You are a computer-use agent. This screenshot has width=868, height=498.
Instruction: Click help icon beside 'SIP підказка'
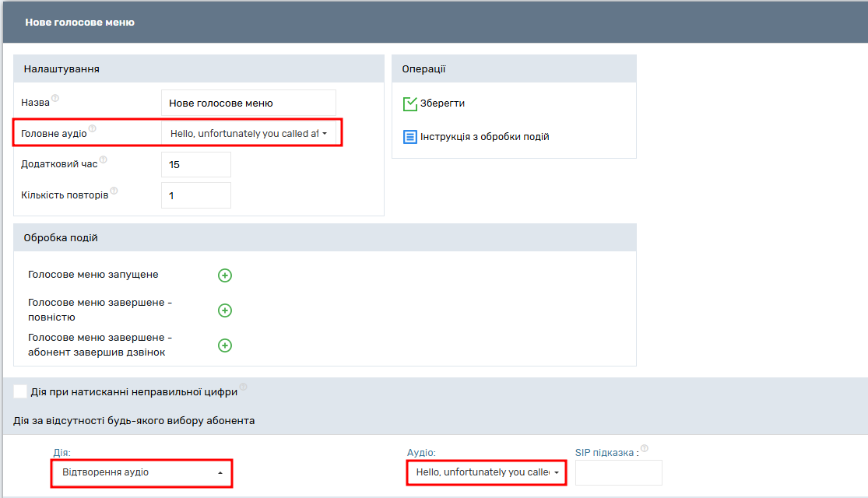point(645,448)
